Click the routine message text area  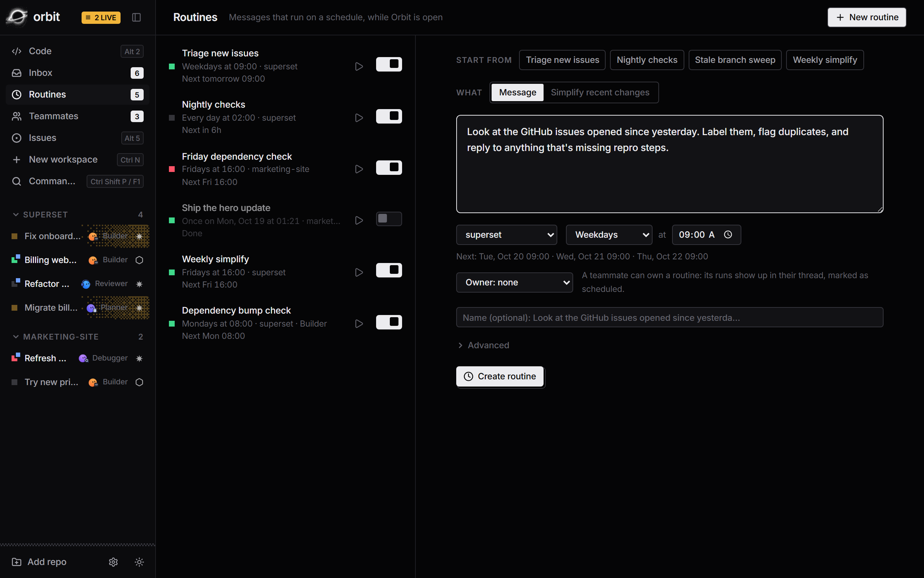tap(669, 164)
